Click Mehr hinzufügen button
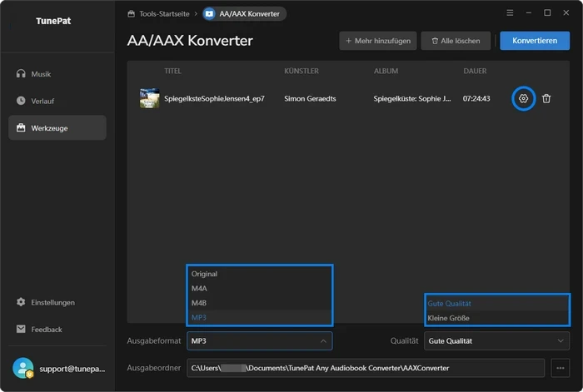The height and width of the screenshot is (392, 583). click(x=378, y=41)
